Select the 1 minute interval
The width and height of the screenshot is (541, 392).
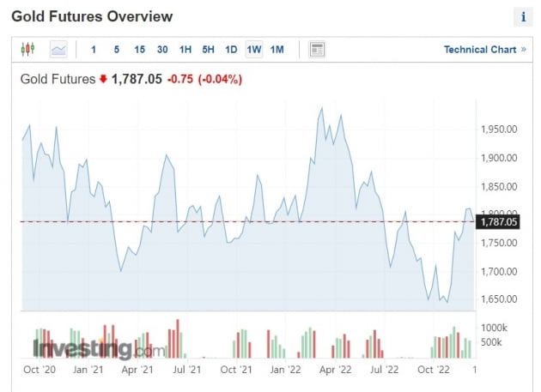[x=94, y=50]
